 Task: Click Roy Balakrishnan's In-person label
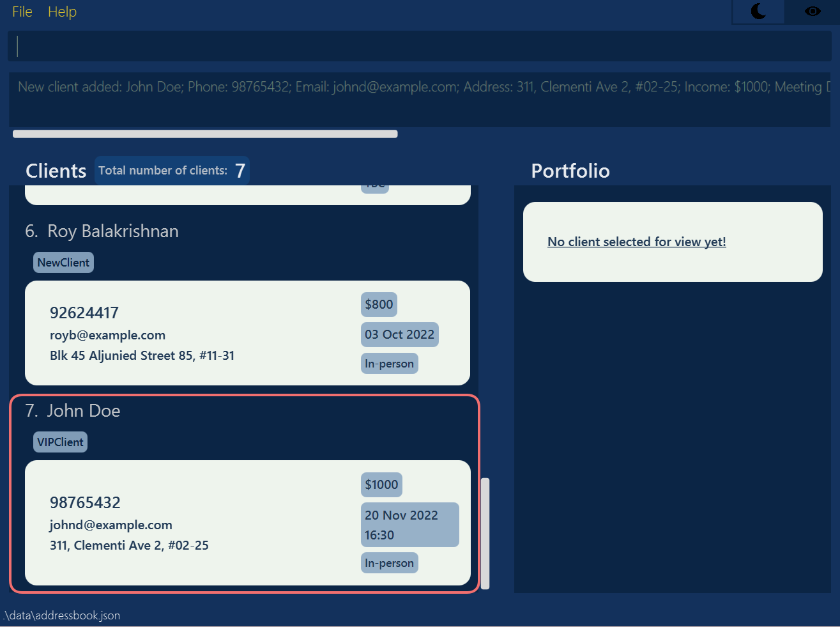[389, 363]
